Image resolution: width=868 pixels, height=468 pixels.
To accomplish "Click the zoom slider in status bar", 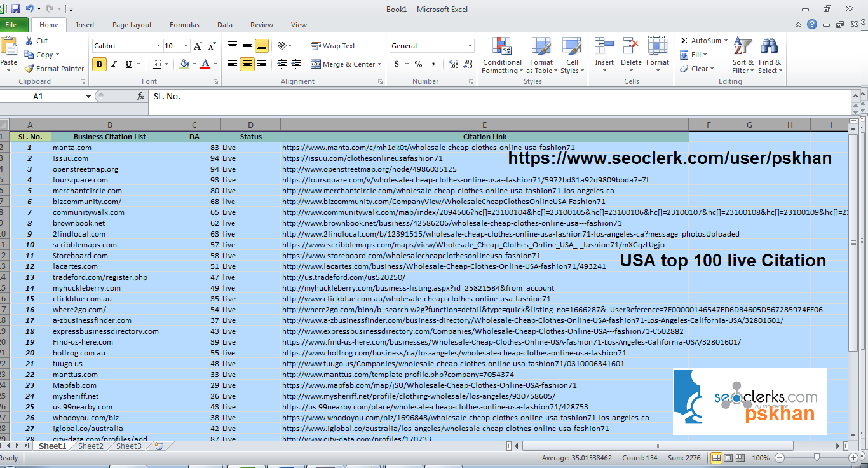I will (x=817, y=458).
